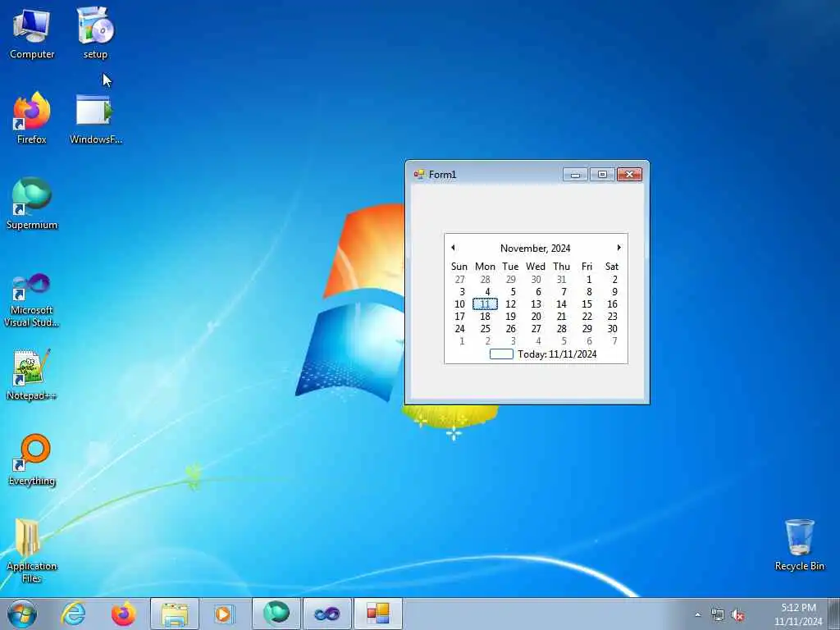Select November 20 in calendar
The height and width of the screenshot is (630, 840).
pos(536,317)
